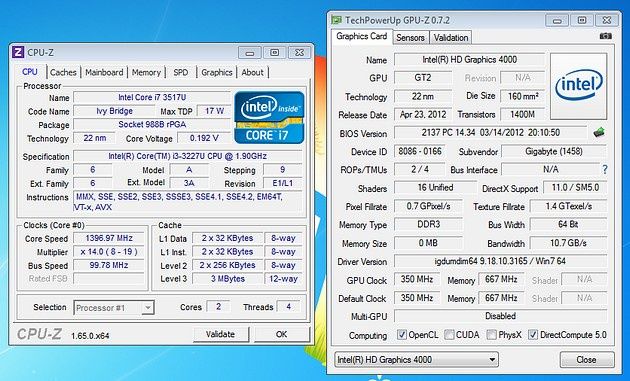Click the Cores value 2
This screenshot has height=381, width=630.
[218, 307]
